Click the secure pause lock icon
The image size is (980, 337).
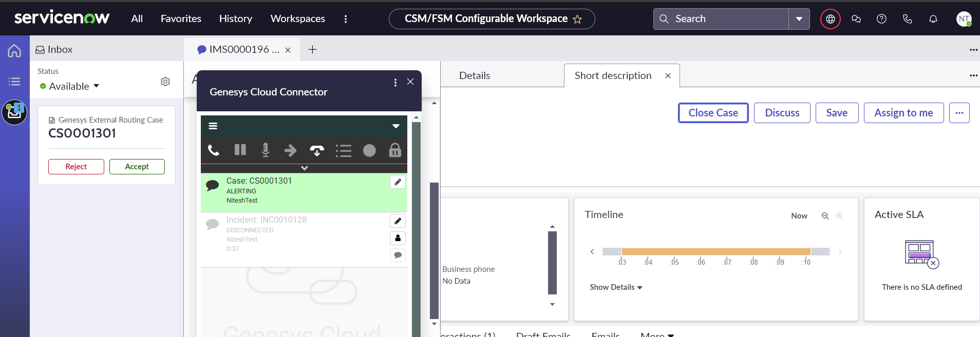(x=395, y=150)
